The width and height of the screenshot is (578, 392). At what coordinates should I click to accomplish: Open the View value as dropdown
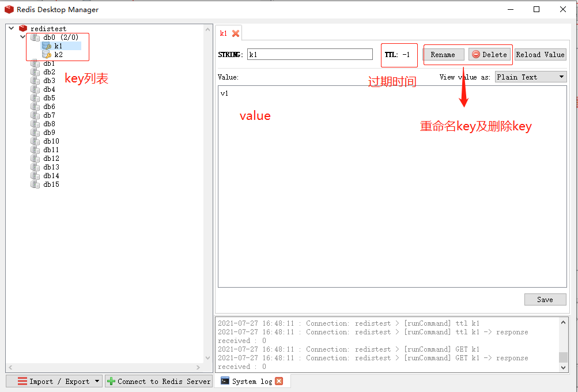click(x=530, y=77)
